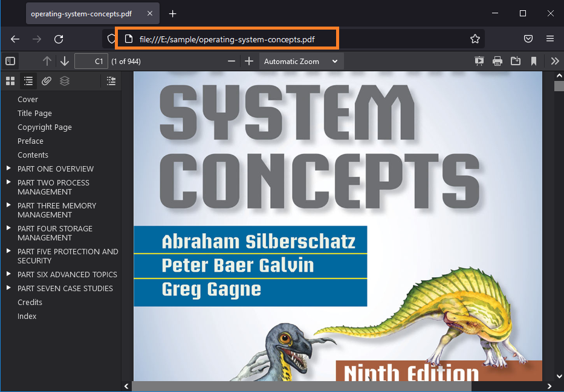Save to Pocket icon
The height and width of the screenshot is (392, 564).
(528, 39)
